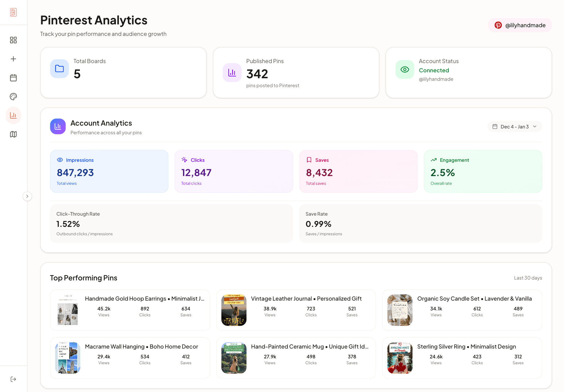Viewport: 564px width, 392px height.
Task: Select the analytics bar chart sidebar icon
Action: 13,115
